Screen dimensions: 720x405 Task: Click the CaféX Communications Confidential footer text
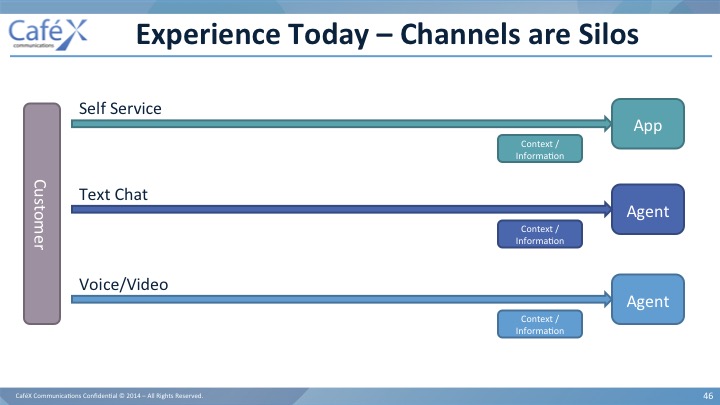109,395
